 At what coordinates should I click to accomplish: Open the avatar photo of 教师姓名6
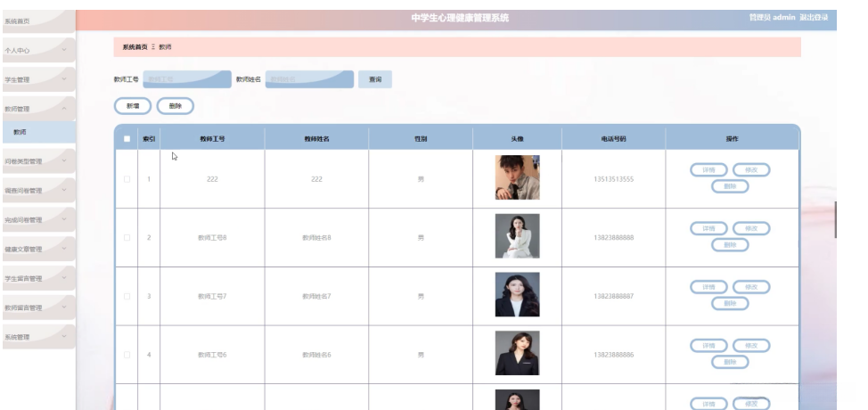pos(517,353)
